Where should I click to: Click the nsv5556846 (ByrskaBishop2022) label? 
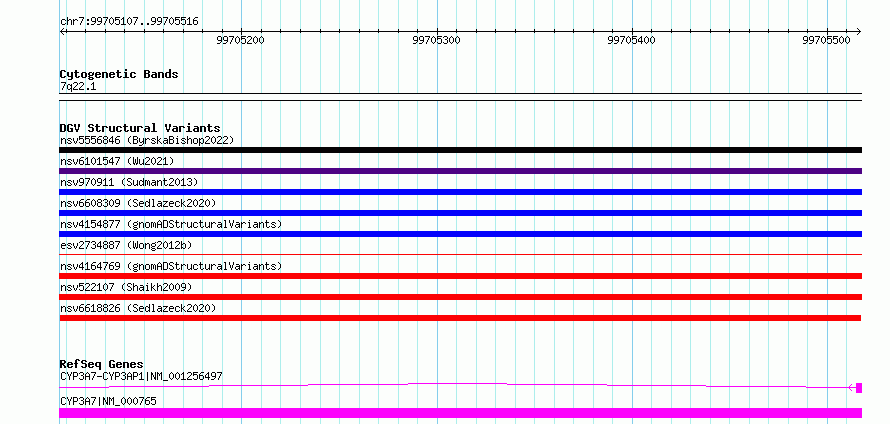pos(147,140)
